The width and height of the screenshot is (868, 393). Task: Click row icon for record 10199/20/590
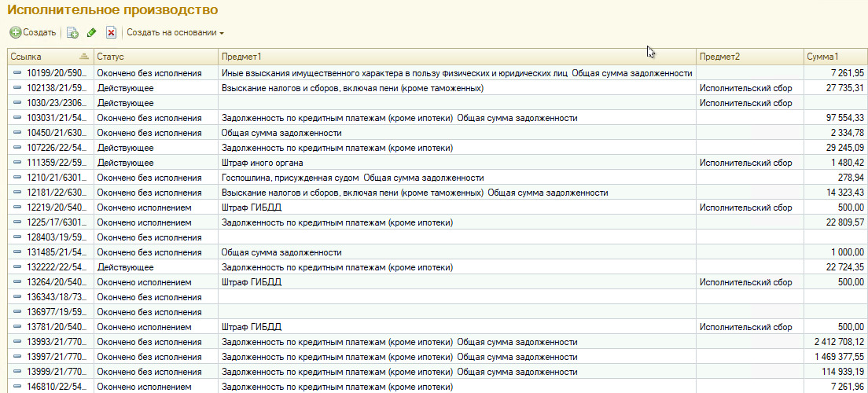17,73
